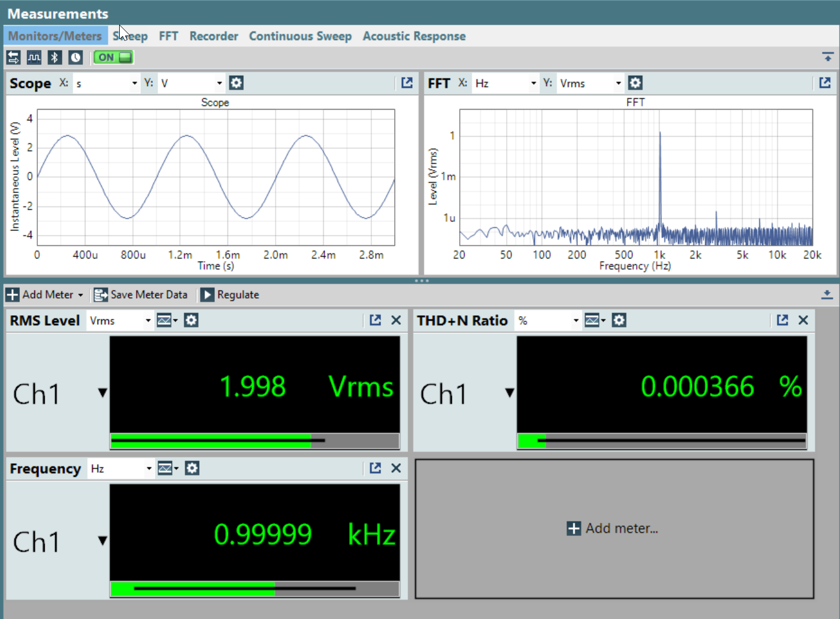Pop out the THD+N Ratio meter
The height and width of the screenshot is (619, 840).
[782, 321]
